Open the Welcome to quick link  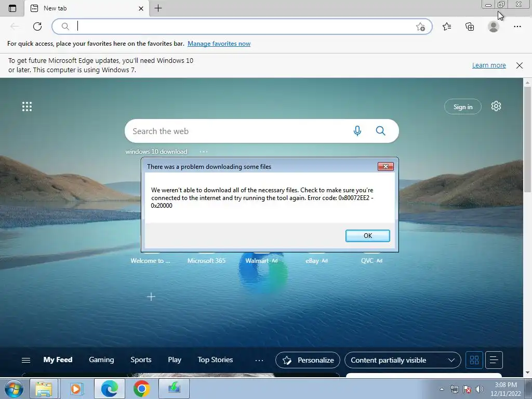(x=150, y=261)
